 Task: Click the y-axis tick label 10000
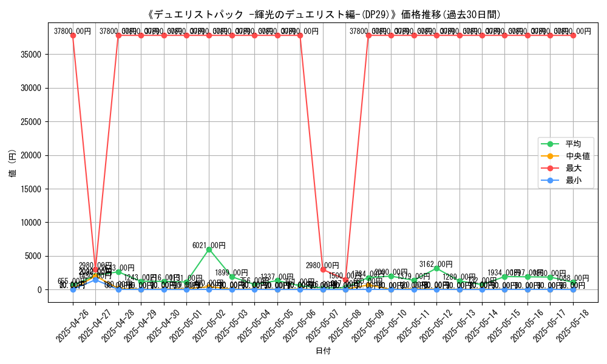click(x=32, y=223)
